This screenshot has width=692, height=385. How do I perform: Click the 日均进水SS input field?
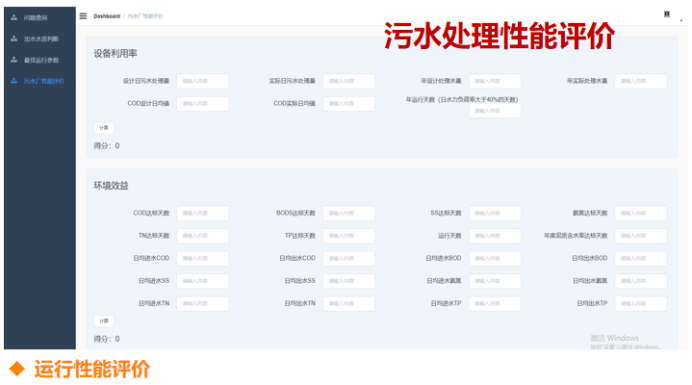click(203, 281)
